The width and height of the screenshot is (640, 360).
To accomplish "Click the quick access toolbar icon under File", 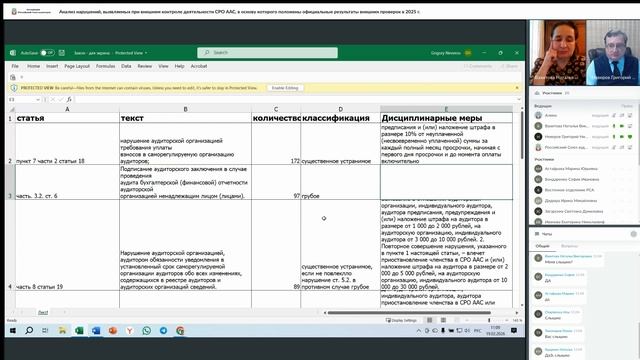I will (x=13, y=77).
